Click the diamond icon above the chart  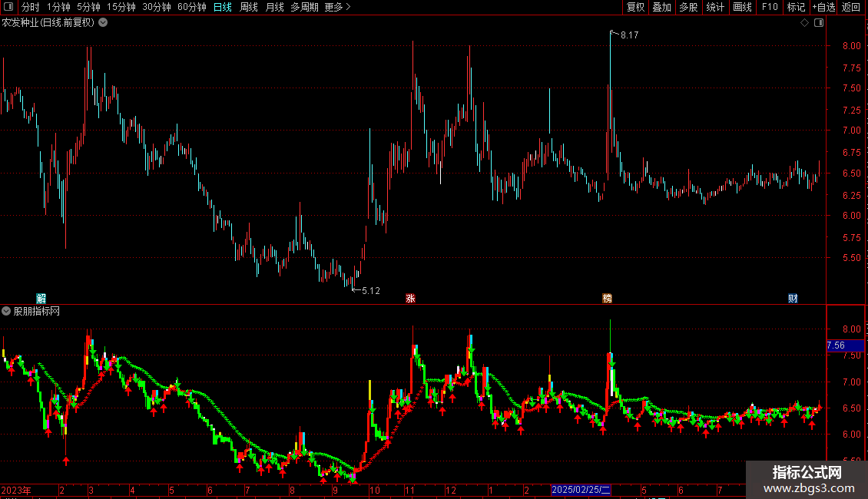pyautogui.click(x=805, y=23)
